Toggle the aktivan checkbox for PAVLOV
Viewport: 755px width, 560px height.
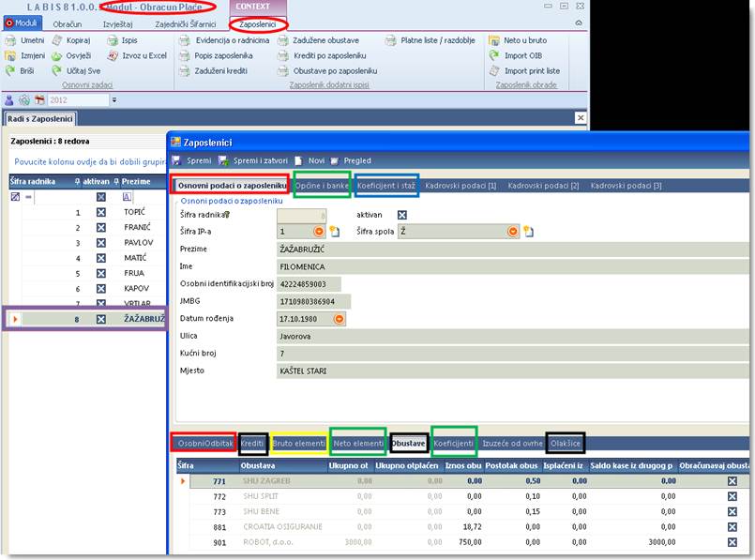point(100,243)
